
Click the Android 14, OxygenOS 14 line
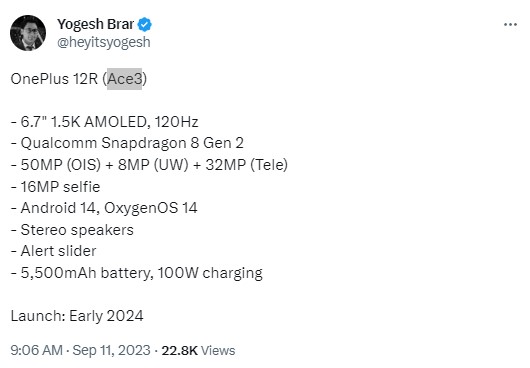104,208
